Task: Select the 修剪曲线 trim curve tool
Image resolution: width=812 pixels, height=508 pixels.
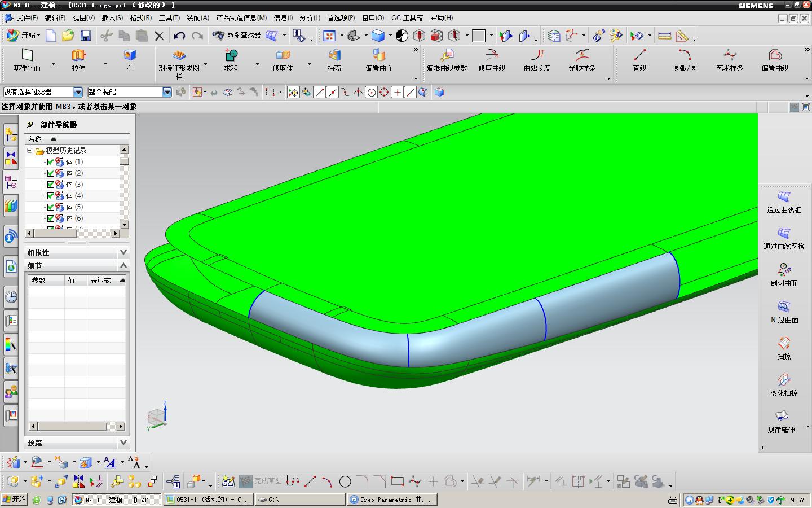Action: [492, 60]
